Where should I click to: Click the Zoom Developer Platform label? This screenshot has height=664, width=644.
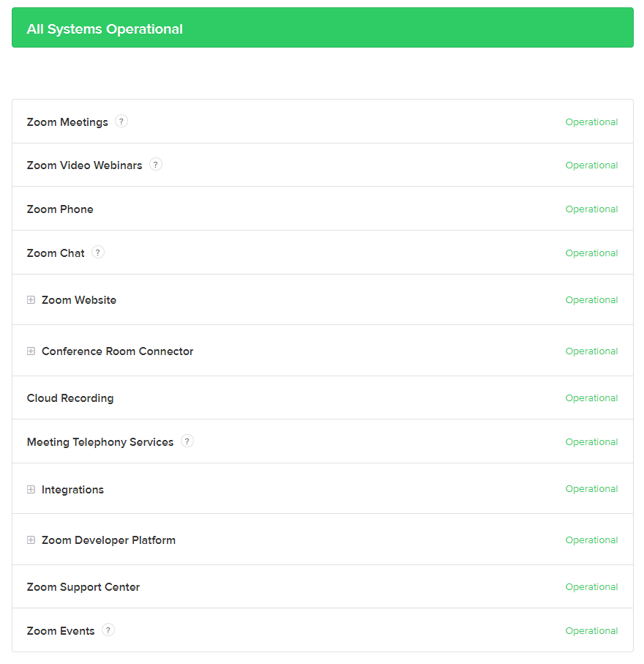click(108, 540)
